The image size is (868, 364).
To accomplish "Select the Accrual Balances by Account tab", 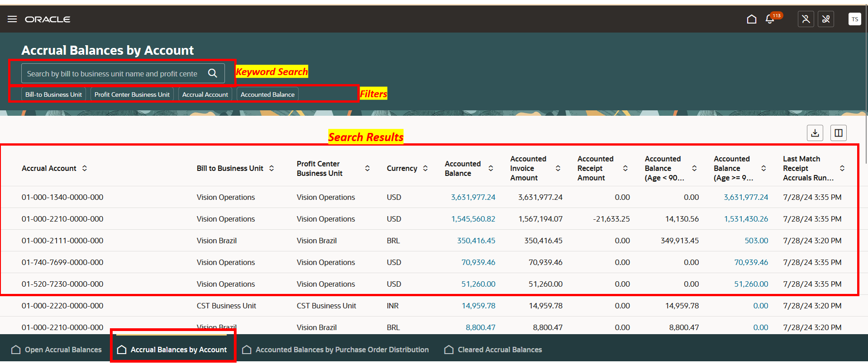I will (172, 350).
